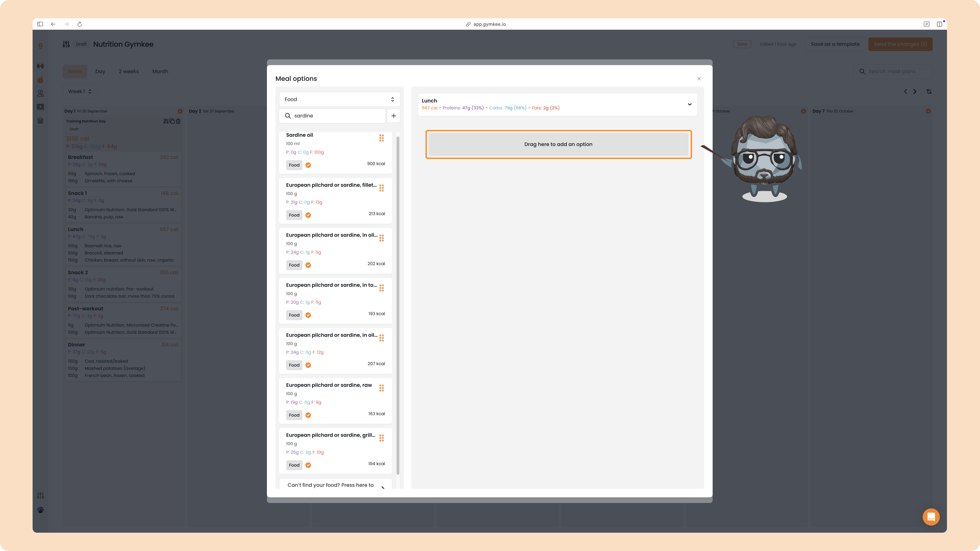Click Send the changes (1) button
The image size is (980, 551).
(900, 44)
